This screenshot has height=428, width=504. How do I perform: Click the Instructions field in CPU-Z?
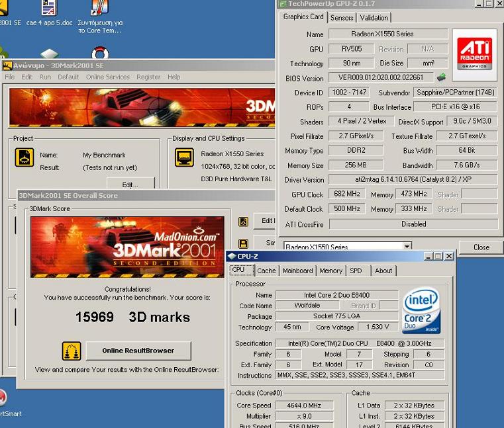(x=360, y=375)
